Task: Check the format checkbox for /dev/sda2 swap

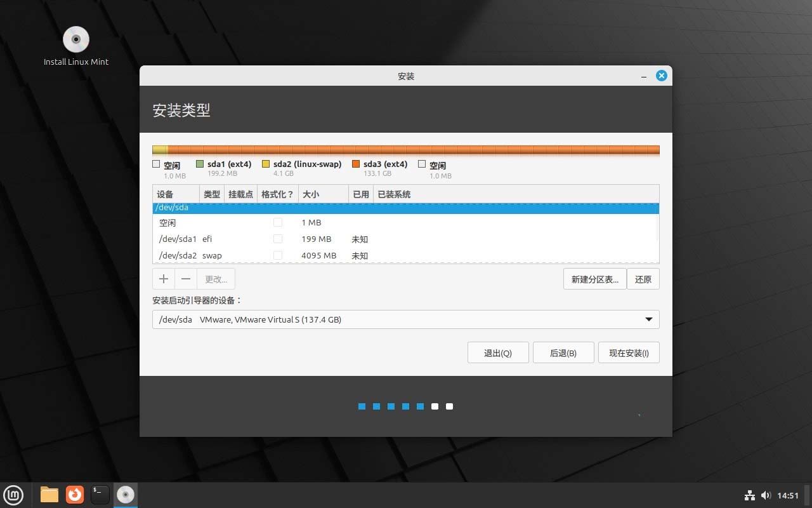Action: [x=278, y=255]
